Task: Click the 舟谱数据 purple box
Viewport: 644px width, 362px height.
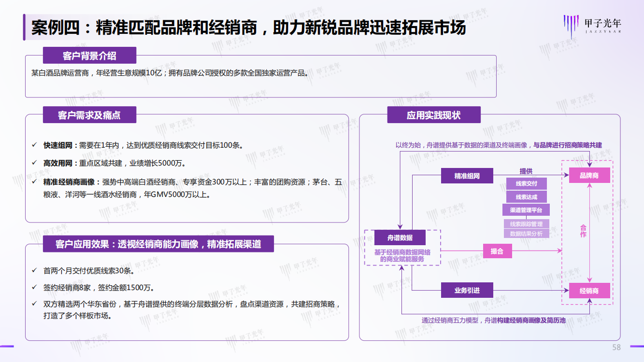Action: point(400,237)
